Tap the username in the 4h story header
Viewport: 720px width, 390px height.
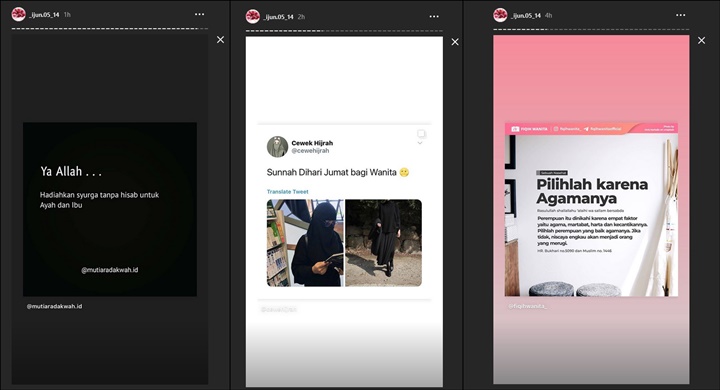526,16
